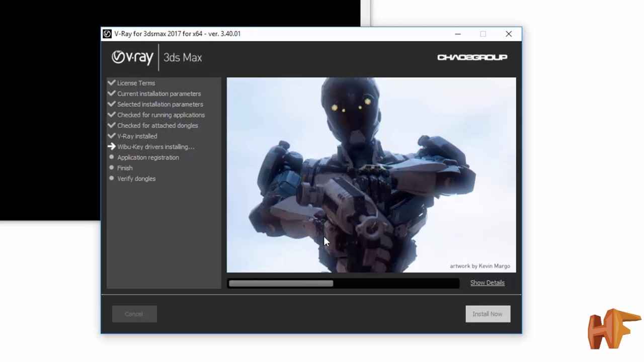The image size is (644, 362).
Task: Click the V-Ray title bar app icon
Action: coord(107,34)
